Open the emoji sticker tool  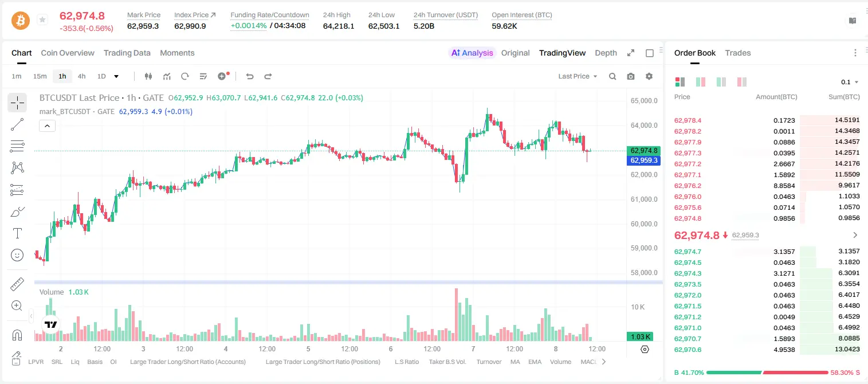coord(17,255)
